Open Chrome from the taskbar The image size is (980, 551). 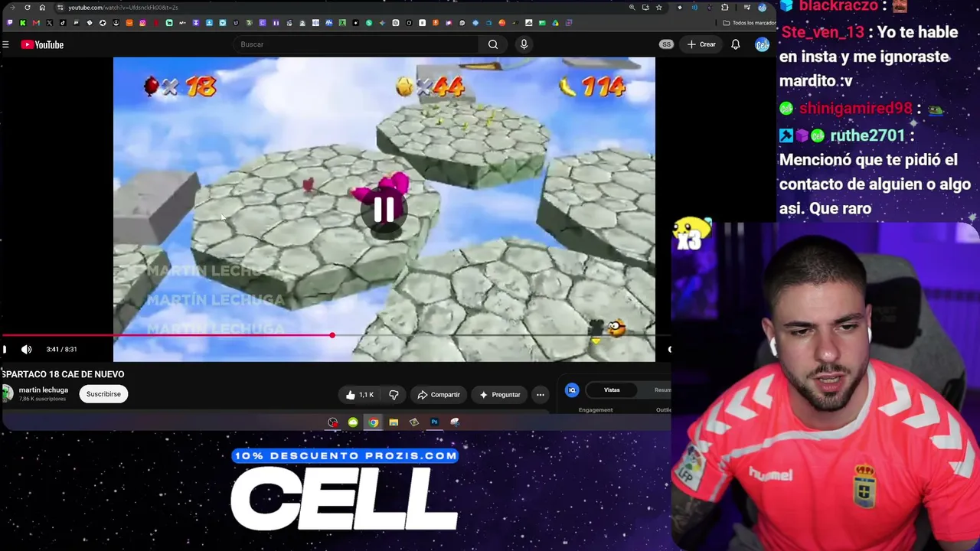click(x=373, y=422)
